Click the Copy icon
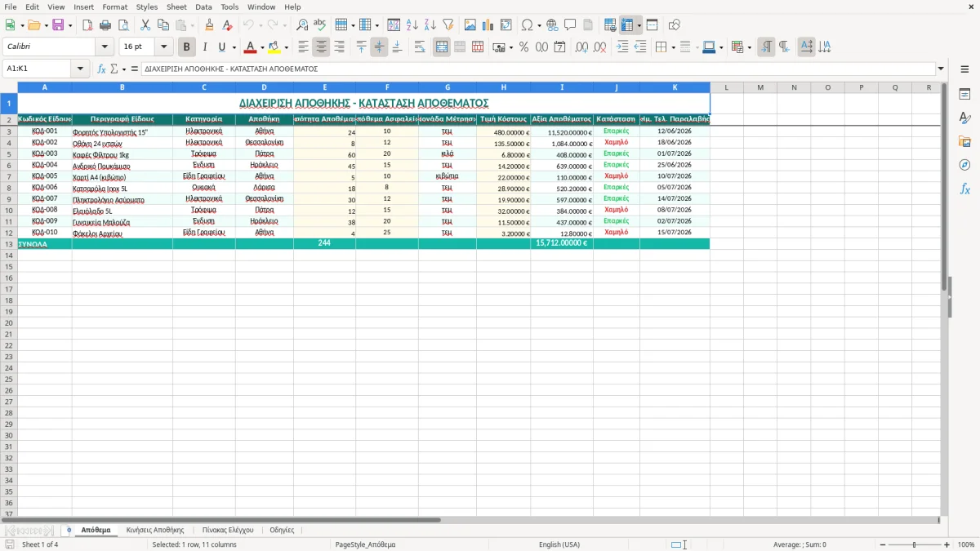 pyautogui.click(x=163, y=25)
